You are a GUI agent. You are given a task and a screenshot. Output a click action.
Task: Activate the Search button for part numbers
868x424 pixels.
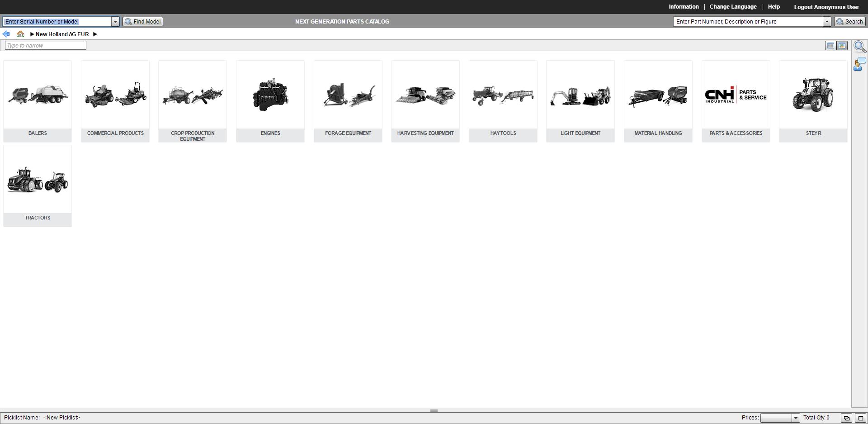(x=849, y=21)
